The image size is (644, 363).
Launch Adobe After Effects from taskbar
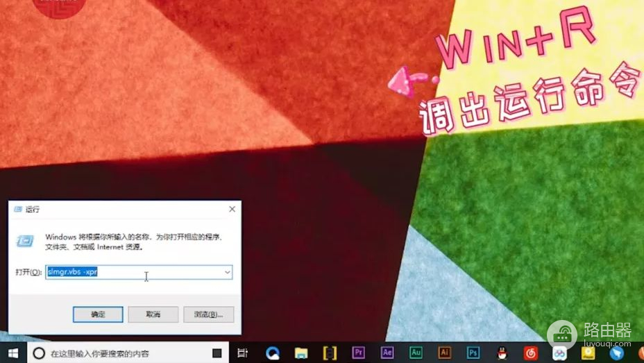pyautogui.click(x=387, y=353)
